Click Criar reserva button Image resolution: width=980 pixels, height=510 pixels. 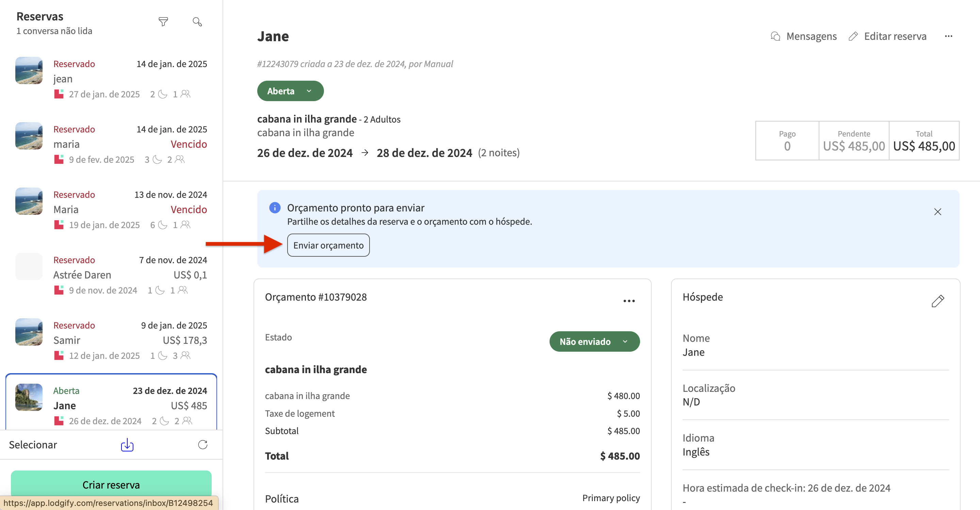[x=111, y=484]
